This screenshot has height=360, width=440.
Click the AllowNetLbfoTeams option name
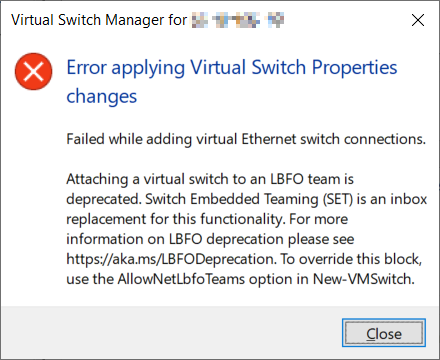pyautogui.click(x=181, y=279)
